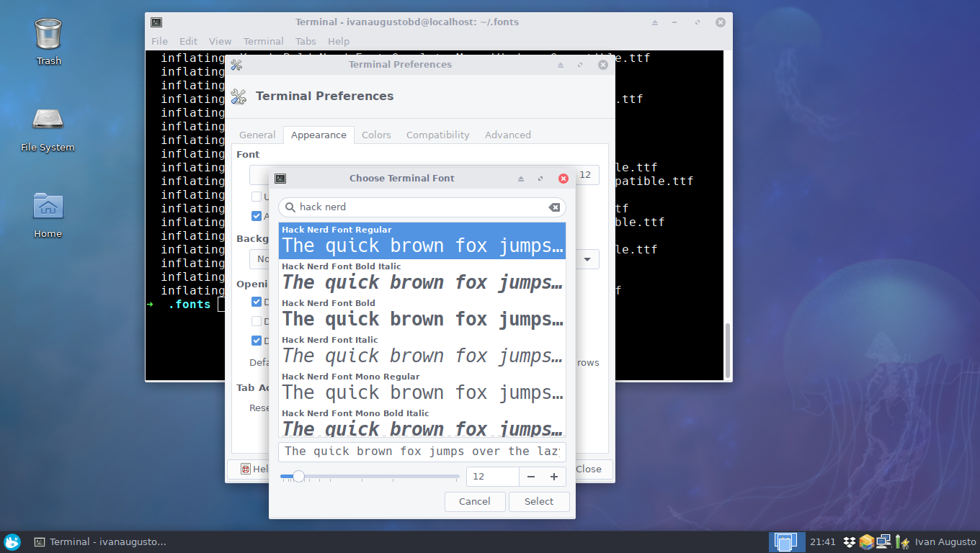Click the Terminal taskbar button
The height and width of the screenshot is (553, 980).
(101, 541)
